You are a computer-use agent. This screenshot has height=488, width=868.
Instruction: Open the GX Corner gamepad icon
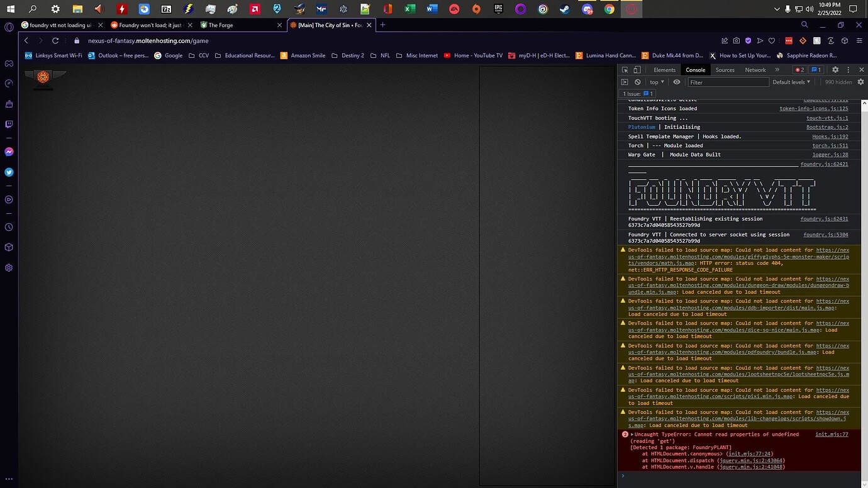click(x=9, y=64)
